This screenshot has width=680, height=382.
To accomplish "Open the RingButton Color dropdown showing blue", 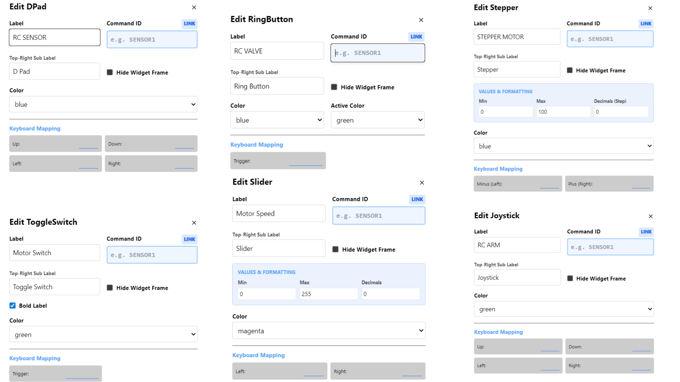I will pos(277,120).
